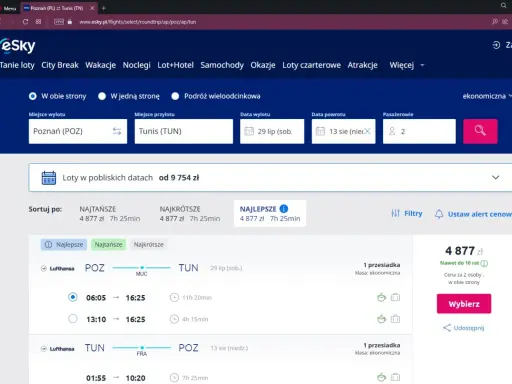
Task: Go to Wakacje section
Action: pos(100,65)
